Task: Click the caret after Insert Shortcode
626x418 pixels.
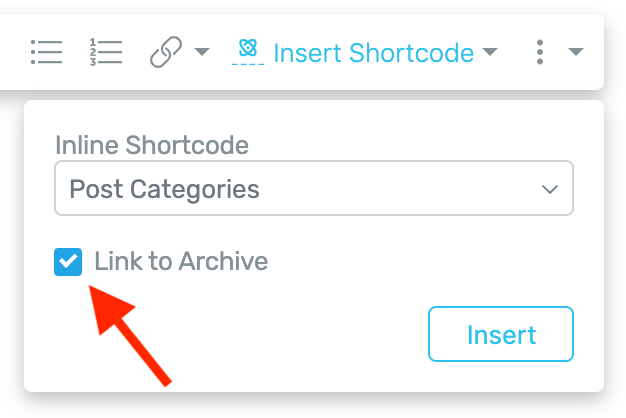Action: click(x=490, y=52)
